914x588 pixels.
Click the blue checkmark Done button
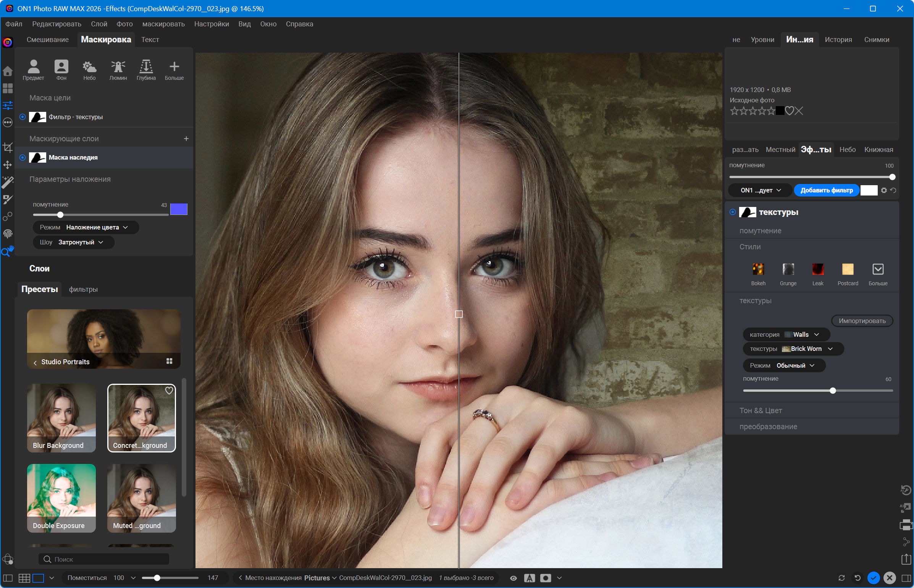[874, 578]
